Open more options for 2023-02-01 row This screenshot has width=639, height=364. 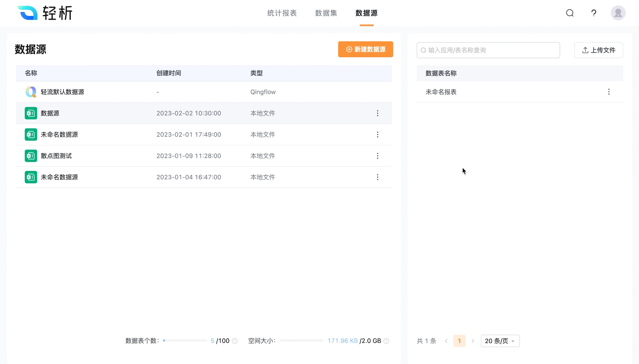(x=377, y=134)
